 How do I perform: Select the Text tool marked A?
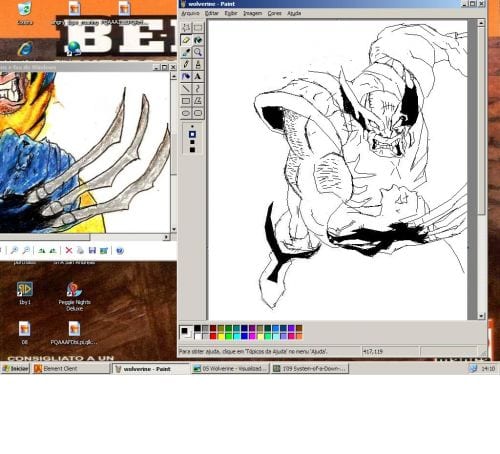click(x=198, y=76)
